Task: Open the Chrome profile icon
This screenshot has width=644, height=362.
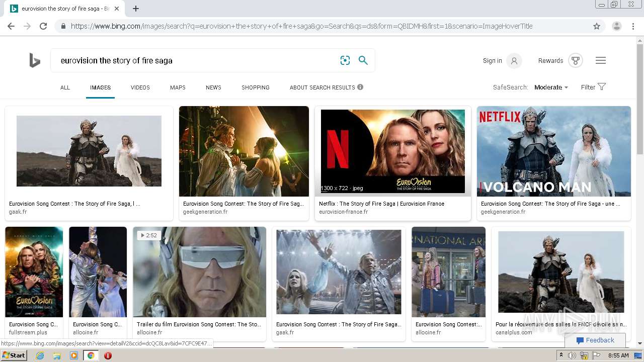Action: [617, 26]
